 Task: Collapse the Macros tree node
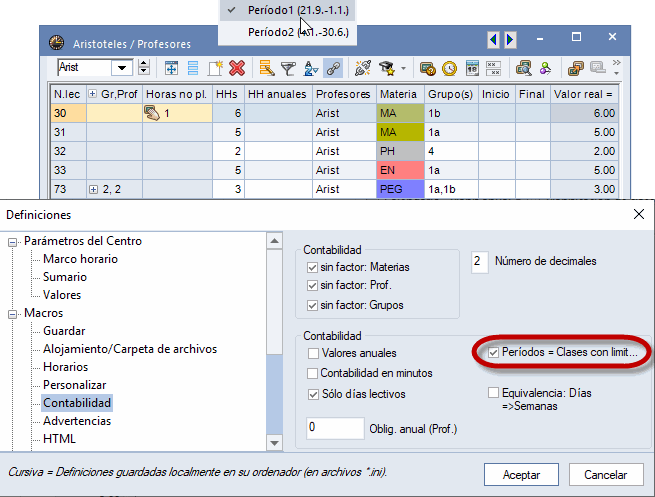tap(13, 314)
